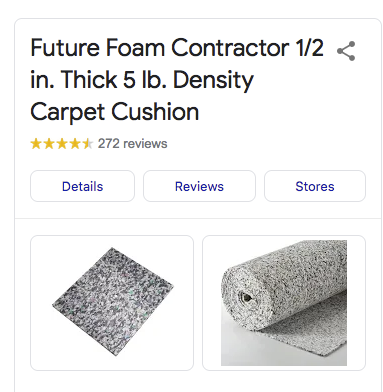Click the fourth gold rating star
The height and width of the screenshot is (392, 383).
click(75, 144)
